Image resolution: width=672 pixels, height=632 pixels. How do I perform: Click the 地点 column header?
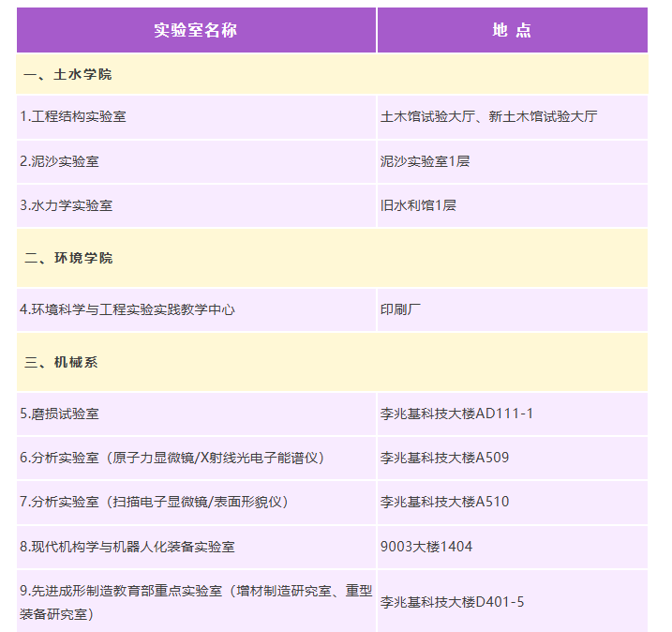tap(512, 30)
